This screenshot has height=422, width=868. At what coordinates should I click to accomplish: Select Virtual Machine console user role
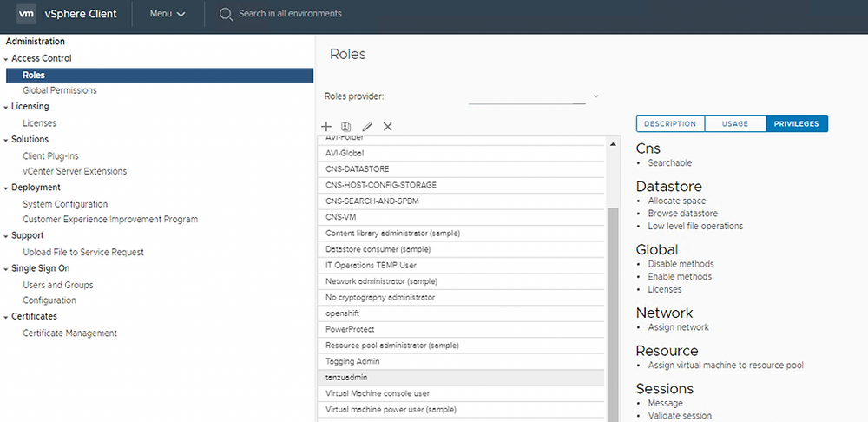[461, 393]
